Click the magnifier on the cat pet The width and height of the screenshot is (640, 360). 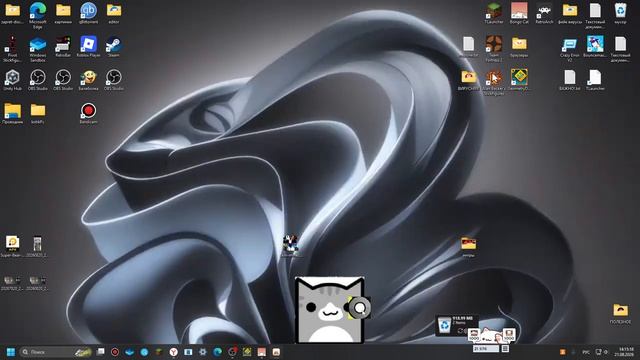pyautogui.click(x=360, y=308)
